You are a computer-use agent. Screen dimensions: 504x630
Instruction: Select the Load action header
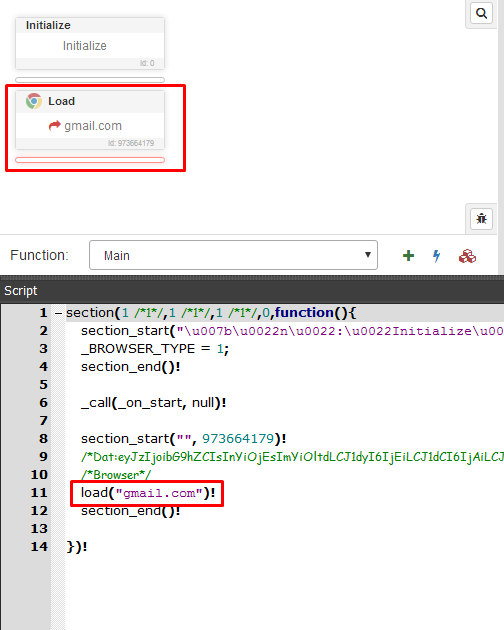pos(90,101)
